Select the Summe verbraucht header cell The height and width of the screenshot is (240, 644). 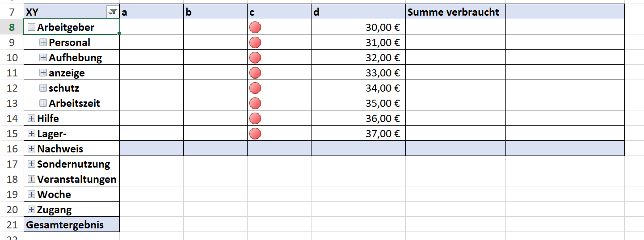[x=455, y=12]
